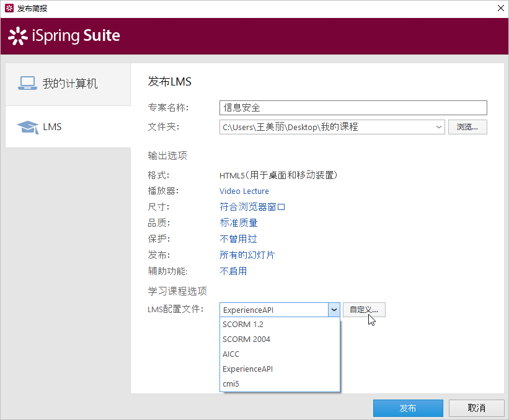509x420 pixels.
Task: Click the iSpring title bar app icon
Action: click(x=9, y=8)
